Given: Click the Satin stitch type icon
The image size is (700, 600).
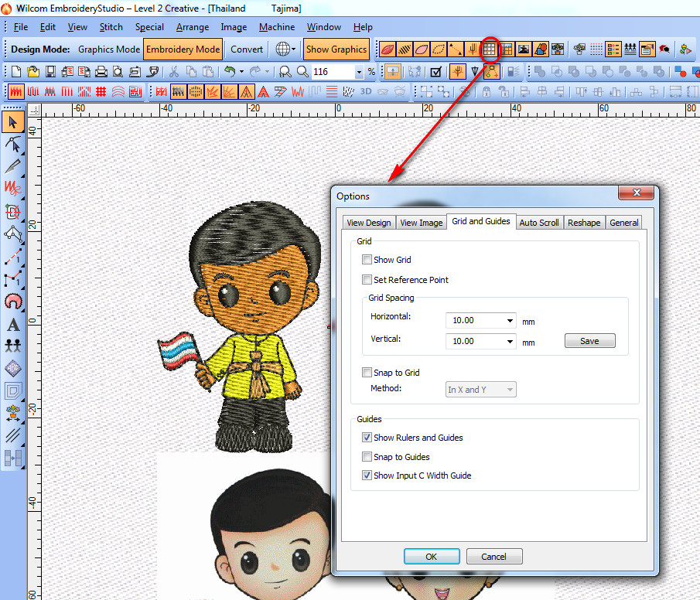Looking at the screenshot, I should tap(16, 92).
